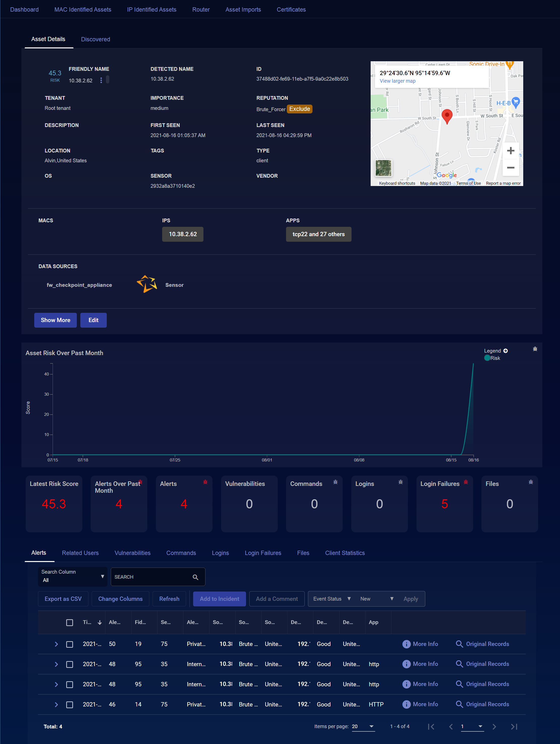This screenshot has height=744, width=560.
Task: Open the Search Column dropdown
Action: 73,576
